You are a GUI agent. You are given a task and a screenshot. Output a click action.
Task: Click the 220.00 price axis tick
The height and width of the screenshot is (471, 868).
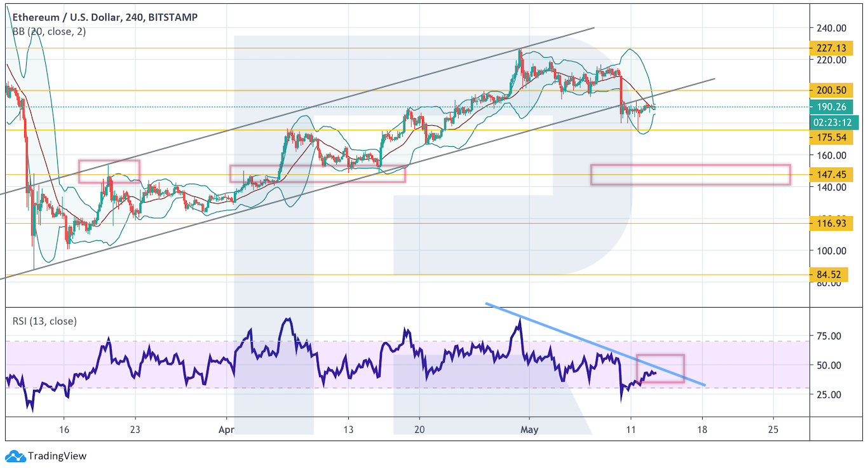click(x=832, y=60)
